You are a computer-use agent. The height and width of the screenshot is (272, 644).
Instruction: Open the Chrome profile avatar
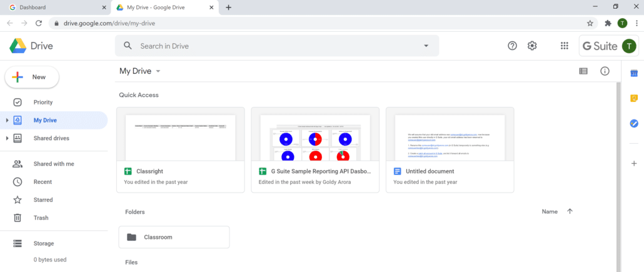tap(622, 23)
